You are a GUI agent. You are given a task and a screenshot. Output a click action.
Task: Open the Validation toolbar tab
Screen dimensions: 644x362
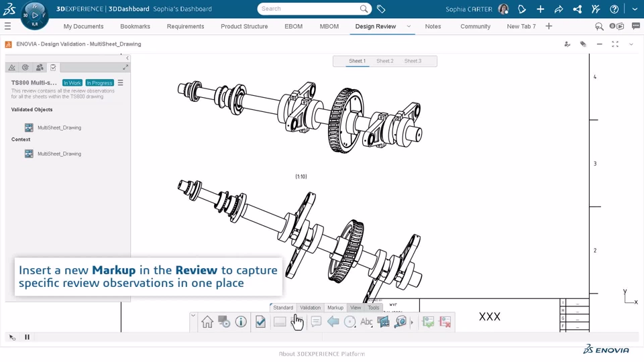(310, 308)
